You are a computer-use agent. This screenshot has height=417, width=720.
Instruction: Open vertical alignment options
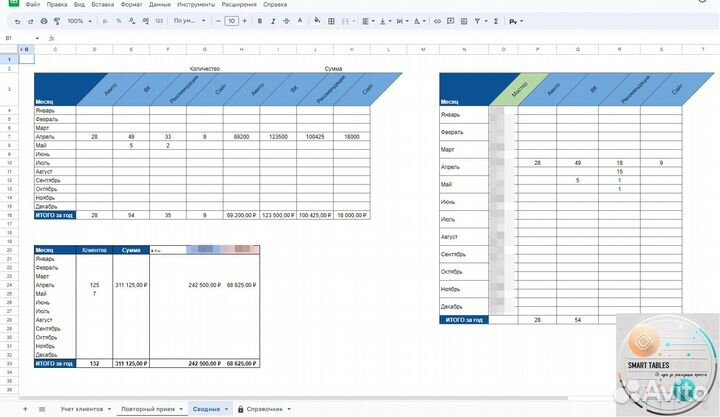385,21
